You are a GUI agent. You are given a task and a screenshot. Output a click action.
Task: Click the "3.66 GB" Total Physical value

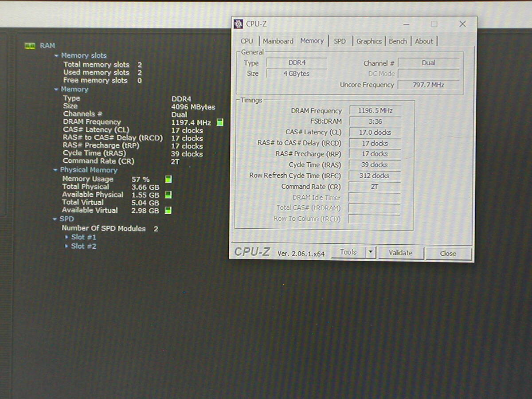point(145,187)
